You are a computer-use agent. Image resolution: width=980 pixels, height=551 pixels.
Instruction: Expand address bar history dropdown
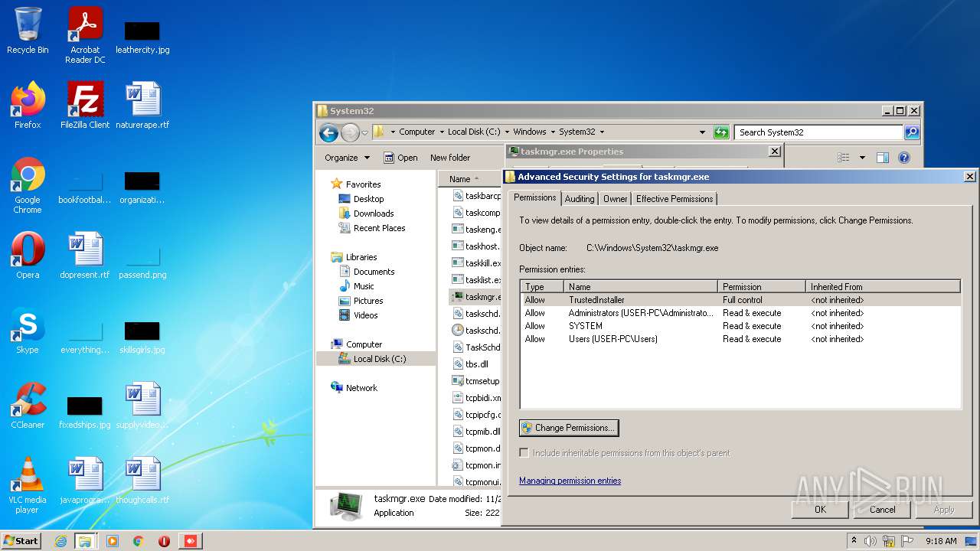pyautogui.click(x=702, y=132)
